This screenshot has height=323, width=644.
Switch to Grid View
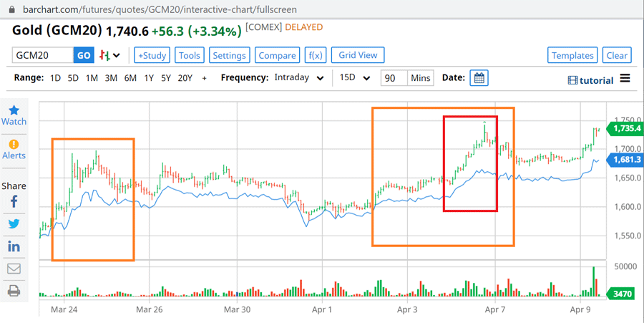click(358, 55)
